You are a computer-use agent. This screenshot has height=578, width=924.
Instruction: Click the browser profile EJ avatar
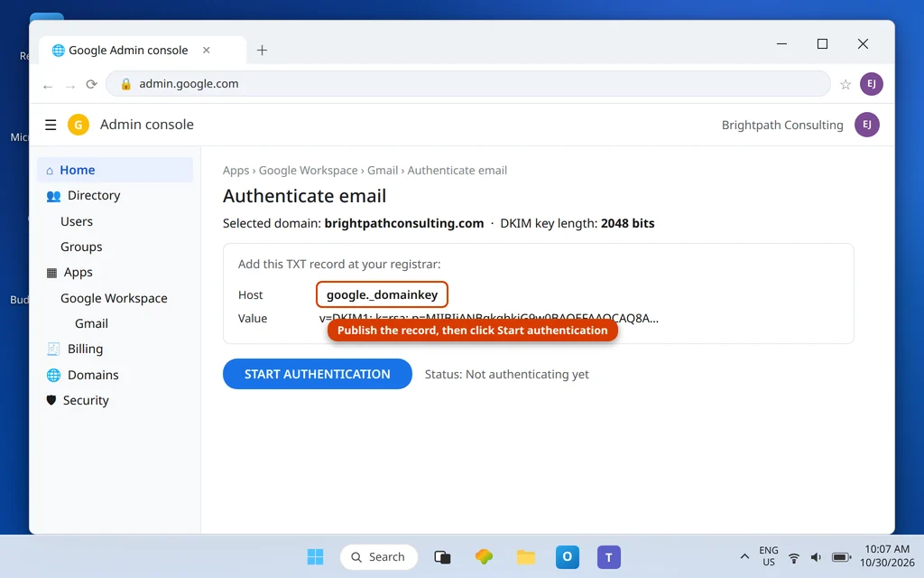871,84
